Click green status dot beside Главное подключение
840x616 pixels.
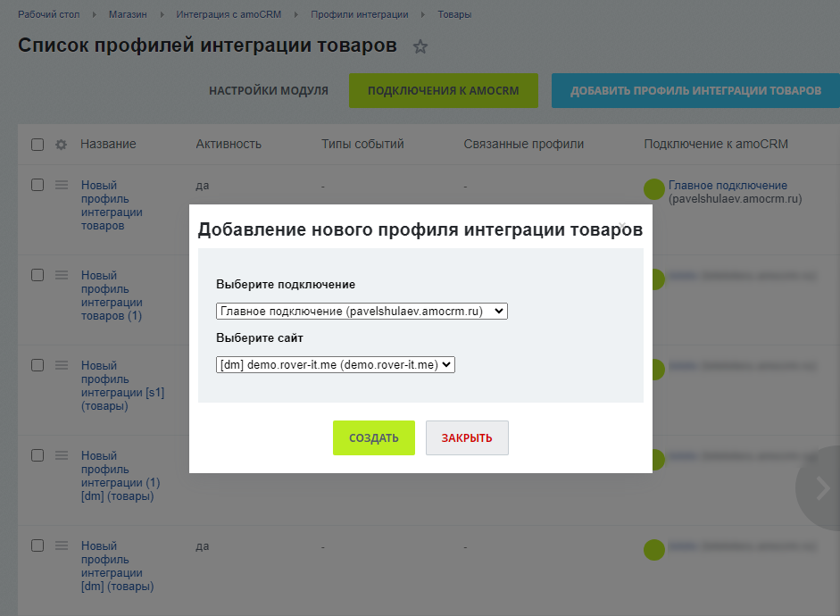pyautogui.click(x=654, y=189)
